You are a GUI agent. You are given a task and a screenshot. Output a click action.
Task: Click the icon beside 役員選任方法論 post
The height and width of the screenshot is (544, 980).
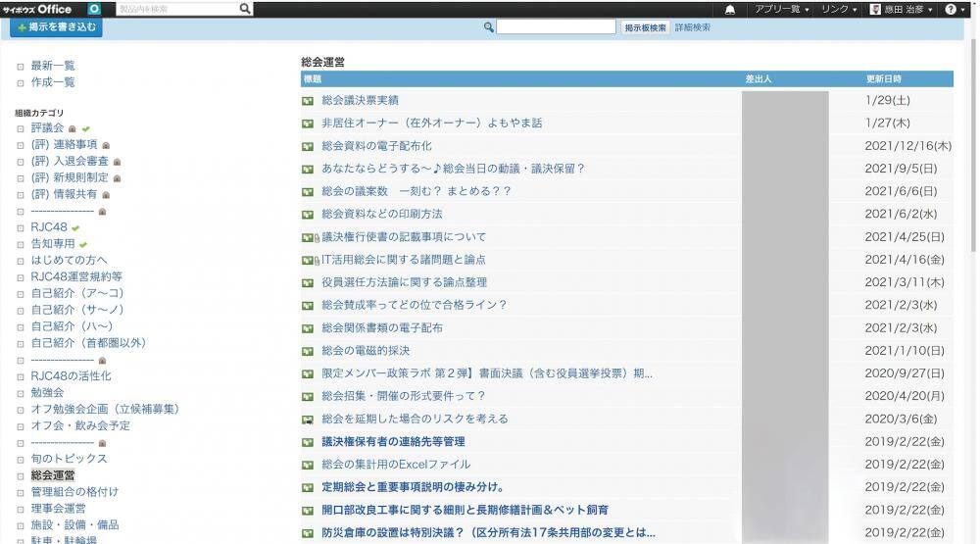coord(308,282)
